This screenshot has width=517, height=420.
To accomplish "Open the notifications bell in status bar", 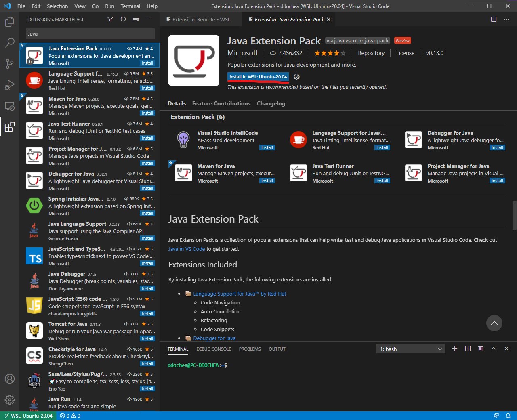I will [x=509, y=416].
